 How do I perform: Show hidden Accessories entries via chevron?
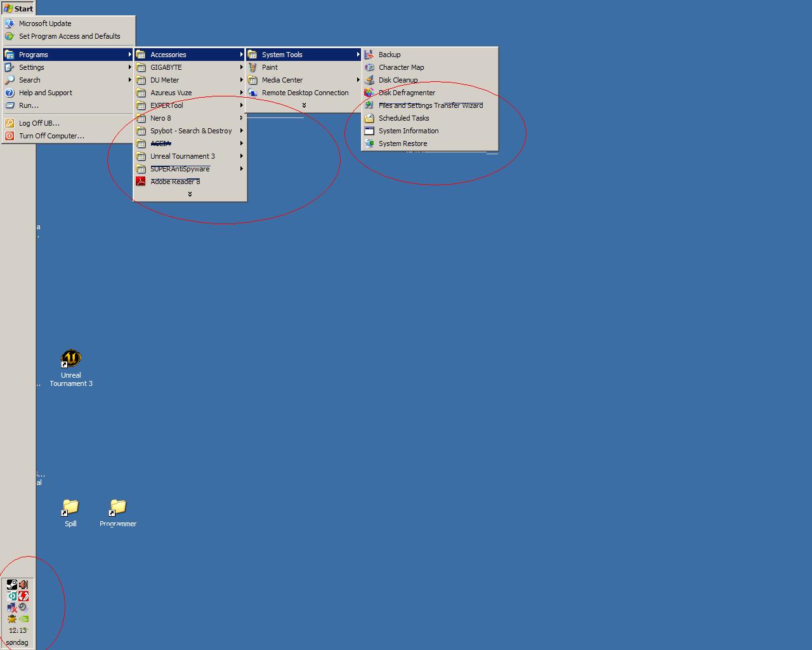[x=304, y=105]
